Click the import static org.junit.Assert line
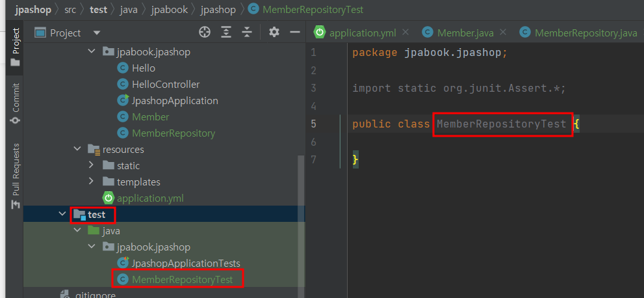 coord(459,88)
